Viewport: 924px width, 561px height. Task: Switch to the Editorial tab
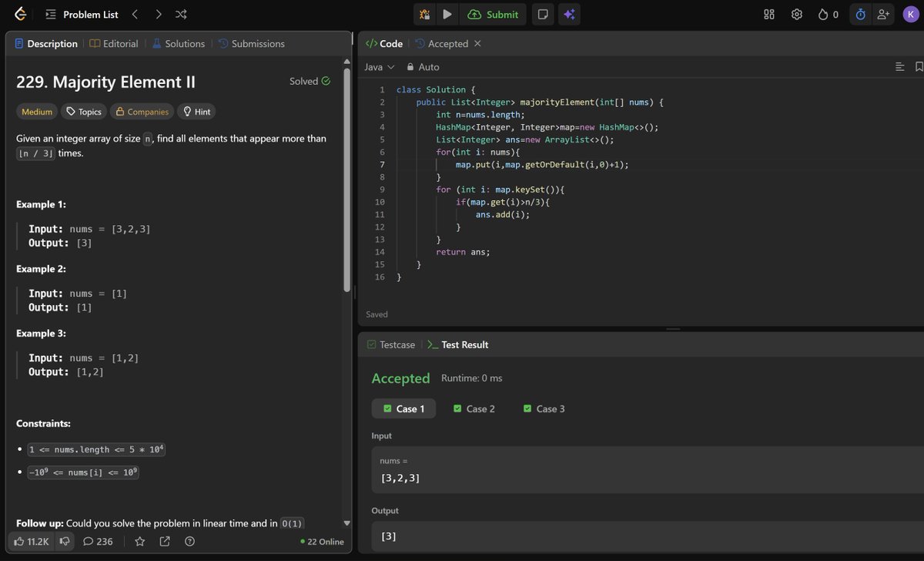coord(114,44)
